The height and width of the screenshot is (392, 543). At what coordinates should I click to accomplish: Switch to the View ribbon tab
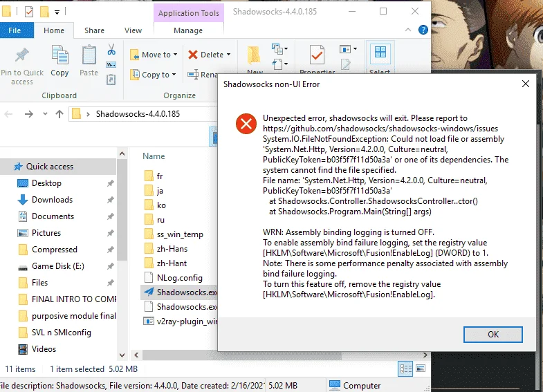133,30
